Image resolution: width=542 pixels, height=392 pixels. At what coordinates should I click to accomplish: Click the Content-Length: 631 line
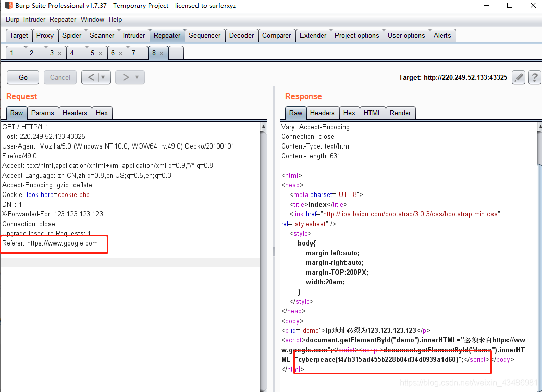tap(311, 156)
